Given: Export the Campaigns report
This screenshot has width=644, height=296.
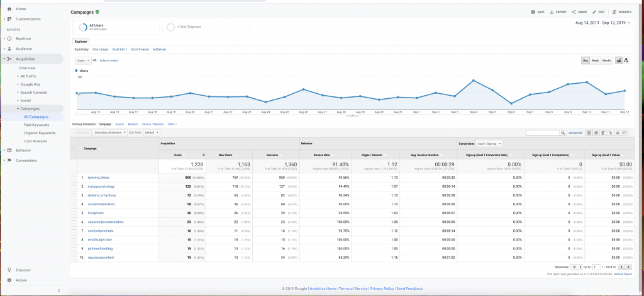Looking at the screenshot, I should tap(558, 12).
